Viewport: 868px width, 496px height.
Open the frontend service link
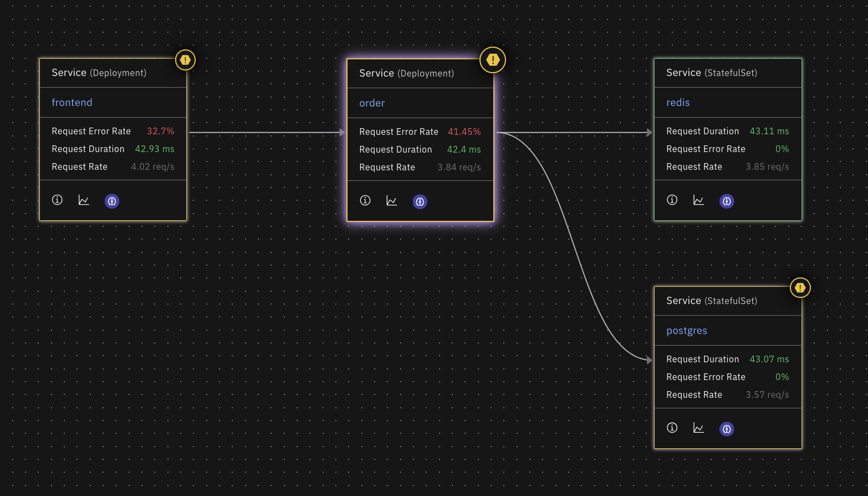(x=72, y=102)
